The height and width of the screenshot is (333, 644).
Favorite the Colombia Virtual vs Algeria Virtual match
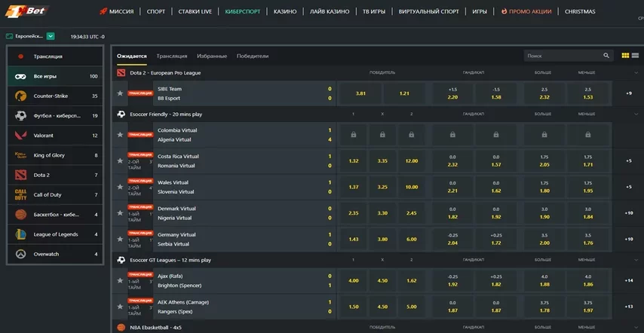(120, 135)
